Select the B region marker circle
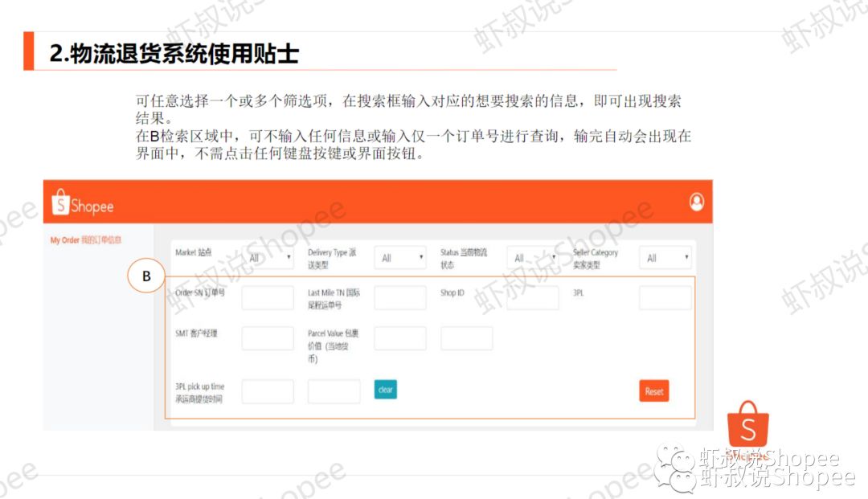Screen dimensions: 868x499 (x=147, y=275)
